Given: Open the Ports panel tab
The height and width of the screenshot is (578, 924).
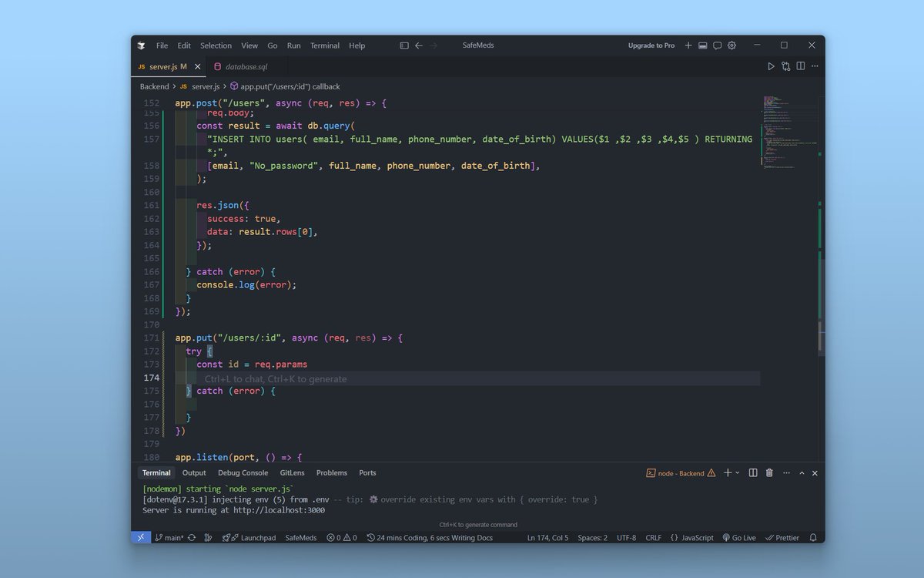Looking at the screenshot, I should coord(367,472).
